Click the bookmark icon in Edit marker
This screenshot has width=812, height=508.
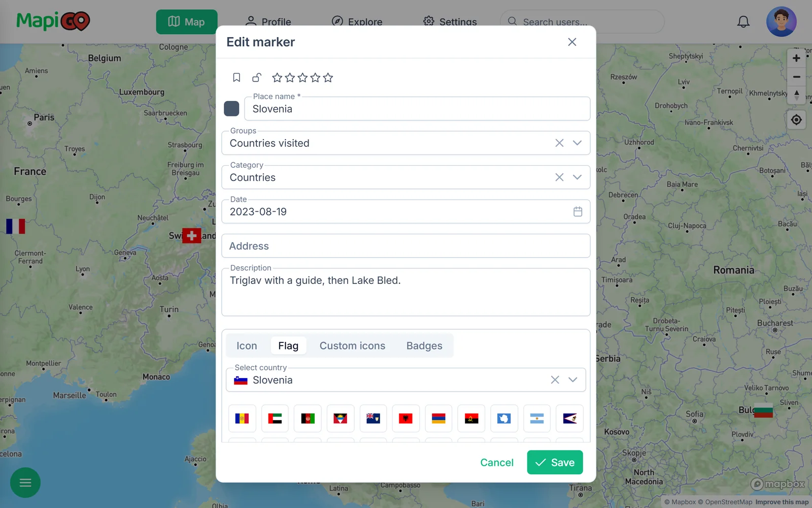click(x=236, y=77)
